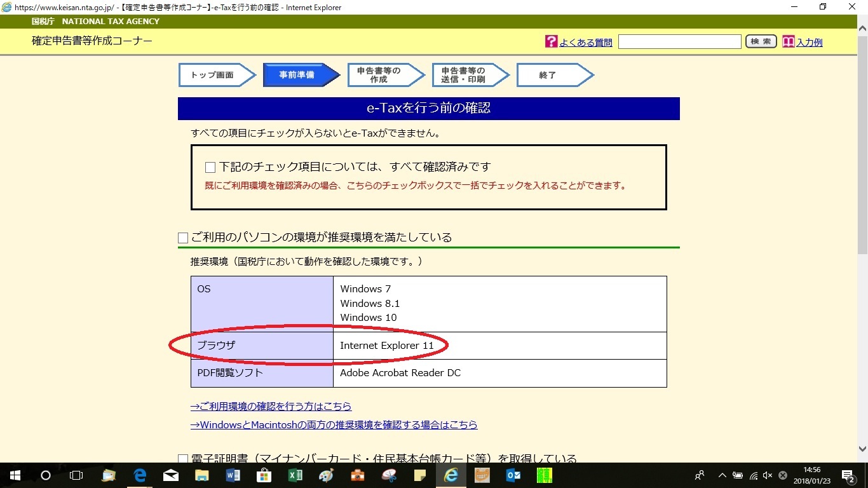Focus the site search input field
This screenshot has height=488, width=868.
(x=680, y=42)
